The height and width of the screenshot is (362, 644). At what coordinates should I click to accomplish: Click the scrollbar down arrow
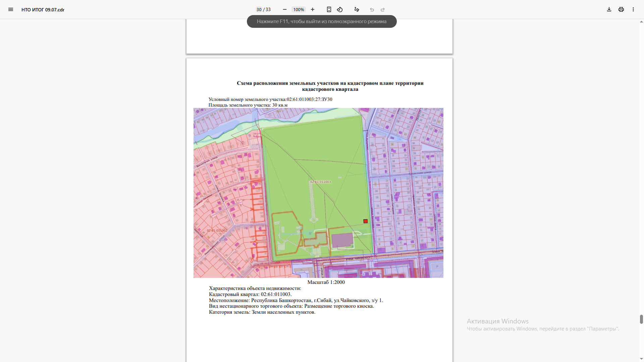pyautogui.click(x=641, y=359)
